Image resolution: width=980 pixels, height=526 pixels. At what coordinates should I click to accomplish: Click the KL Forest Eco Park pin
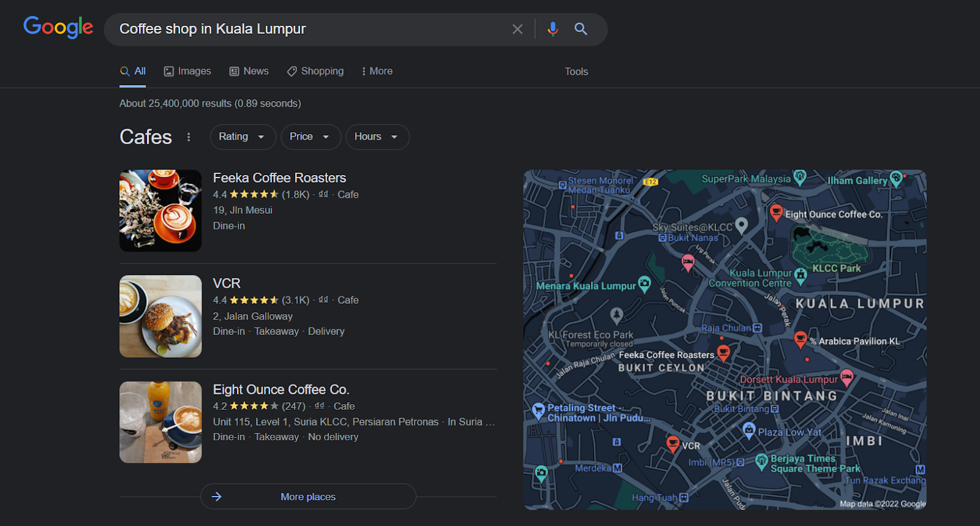(x=617, y=315)
